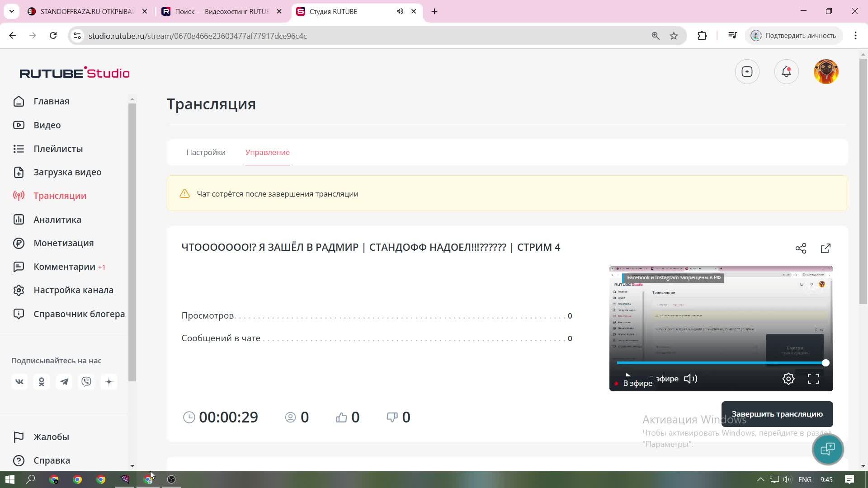Reload the page with browser refresh

(53, 36)
